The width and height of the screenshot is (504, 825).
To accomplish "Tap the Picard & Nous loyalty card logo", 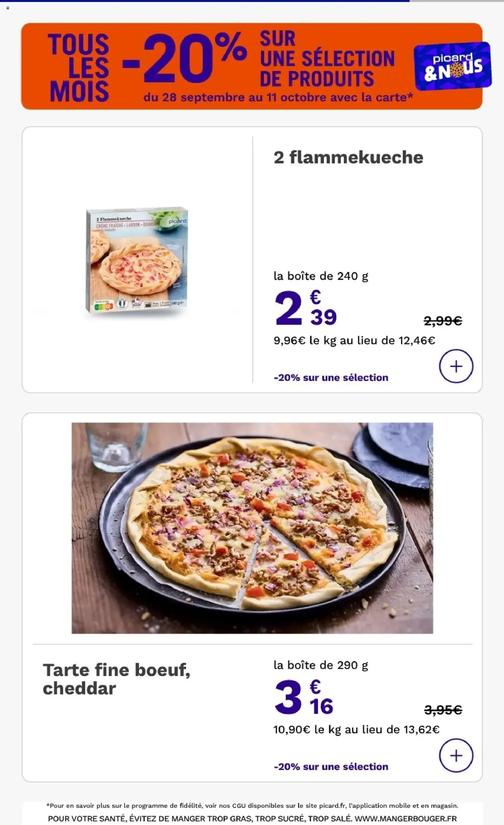I will (x=452, y=66).
